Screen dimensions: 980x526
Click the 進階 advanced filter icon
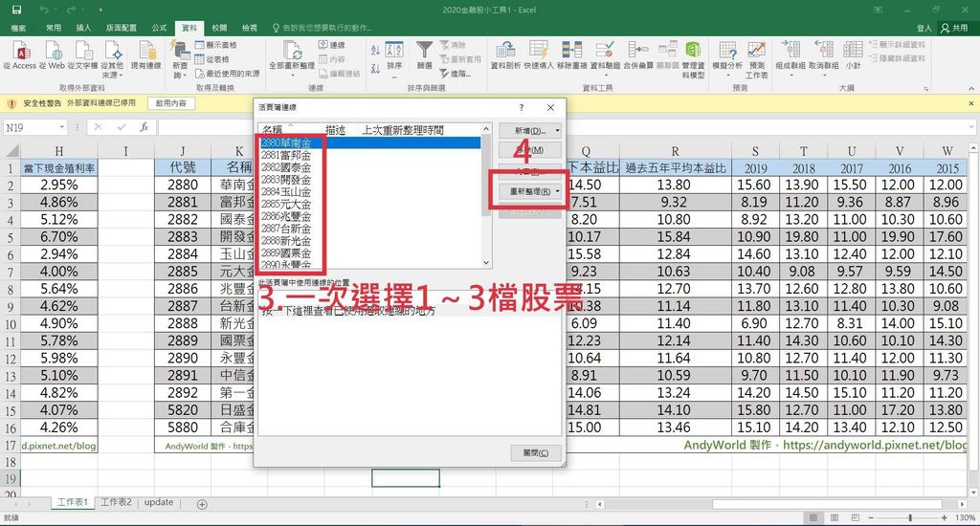click(444, 74)
